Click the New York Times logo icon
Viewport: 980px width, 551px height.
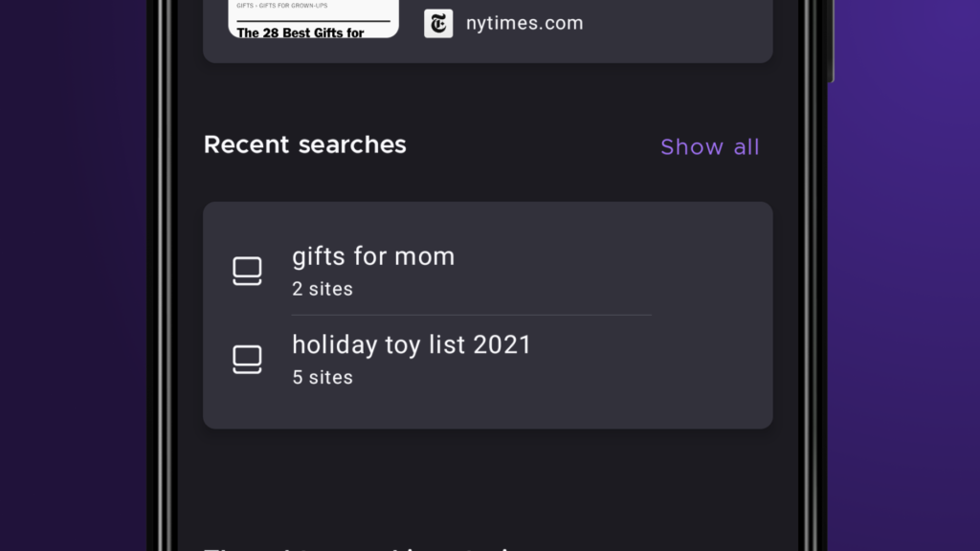click(x=438, y=24)
